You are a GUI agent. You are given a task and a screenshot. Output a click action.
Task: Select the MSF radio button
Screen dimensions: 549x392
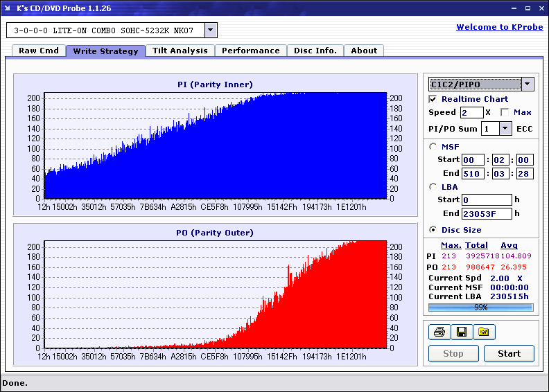[x=433, y=147]
